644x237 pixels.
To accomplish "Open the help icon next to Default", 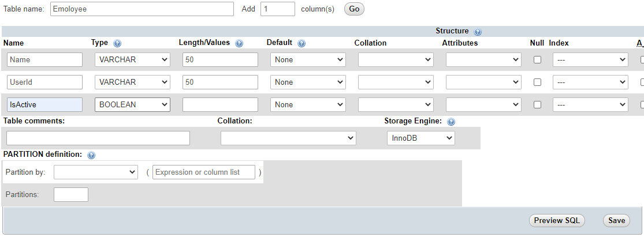I will tap(301, 43).
